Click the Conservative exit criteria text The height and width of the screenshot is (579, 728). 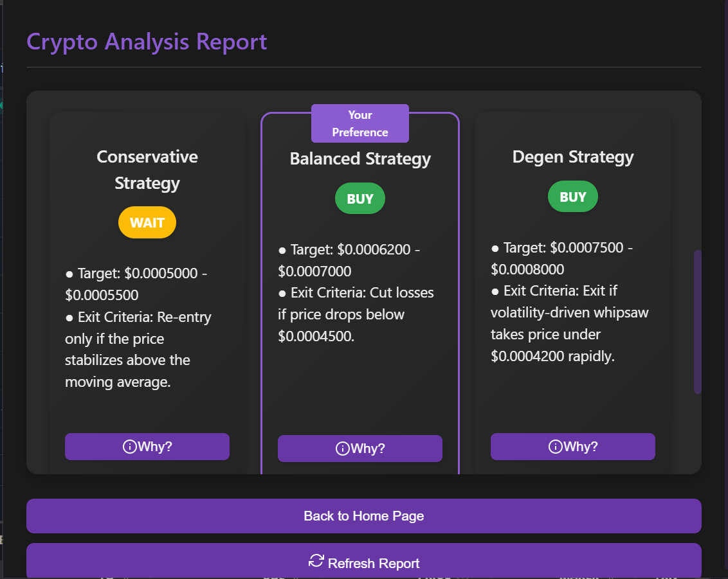pos(138,350)
